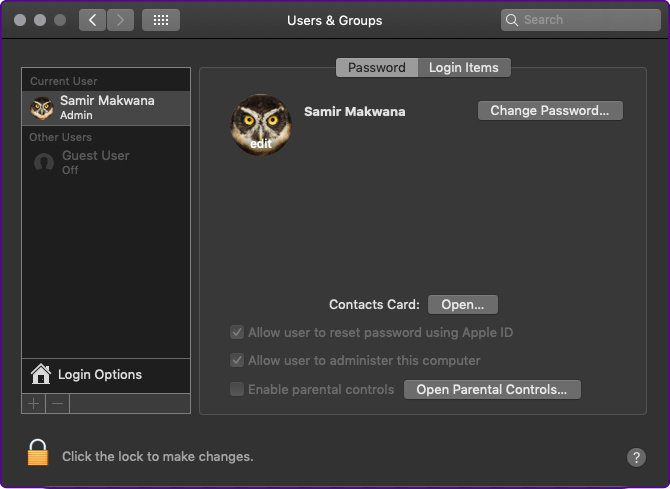Toggle reset password using Apple ID checkbox
670x489 pixels.
(x=237, y=332)
